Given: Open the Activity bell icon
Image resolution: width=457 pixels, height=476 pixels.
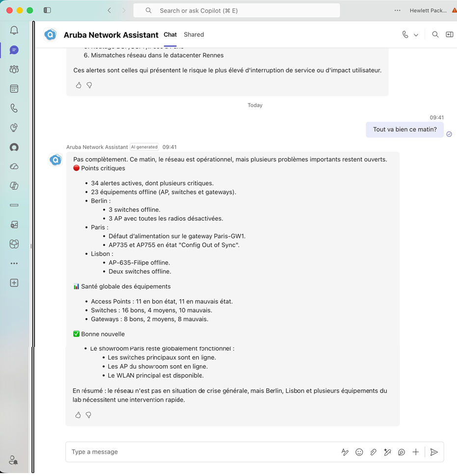Looking at the screenshot, I should pyautogui.click(x=14, y=30).
